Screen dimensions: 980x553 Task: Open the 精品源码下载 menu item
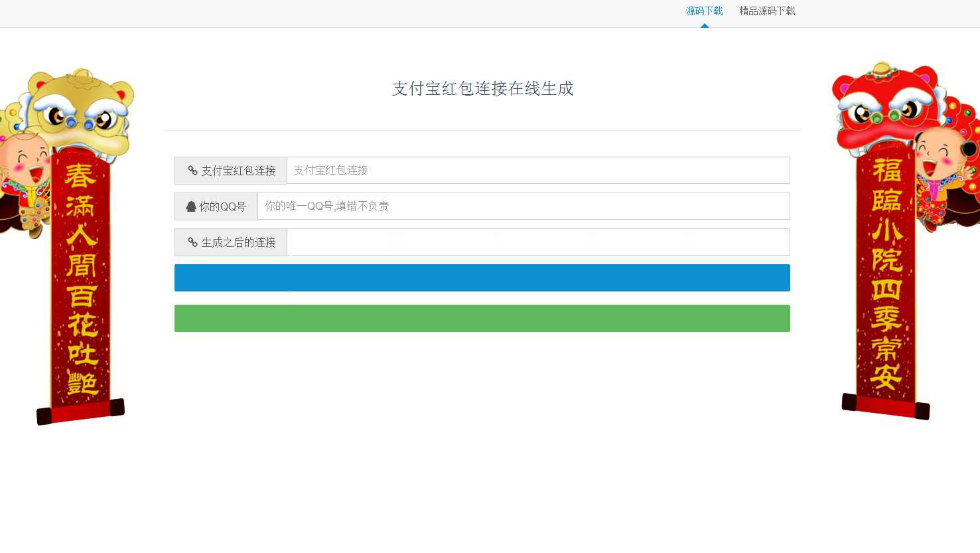point(766,11)
